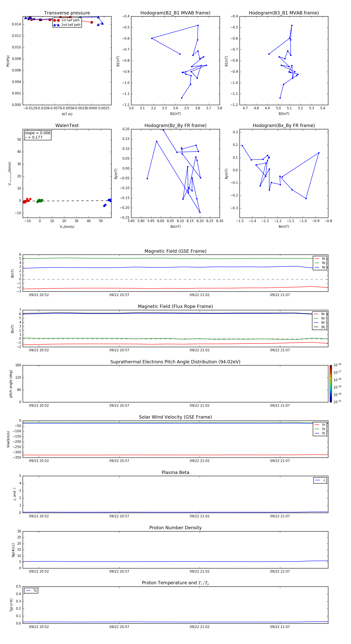Viewport: 351px width, 644px height.
Task: Click the '2nd half path' legend entry
Action: pyautogui.click(x=67, y=25)
